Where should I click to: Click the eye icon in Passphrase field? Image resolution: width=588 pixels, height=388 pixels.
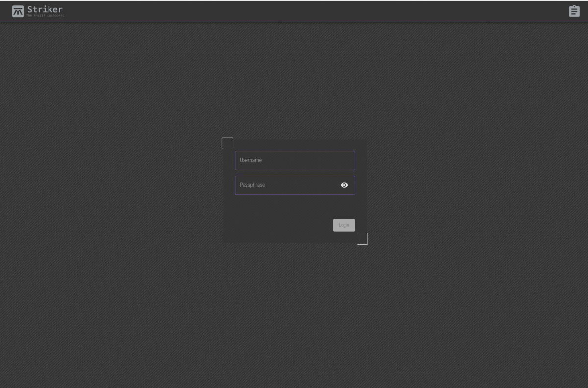[x=344, y=185]
